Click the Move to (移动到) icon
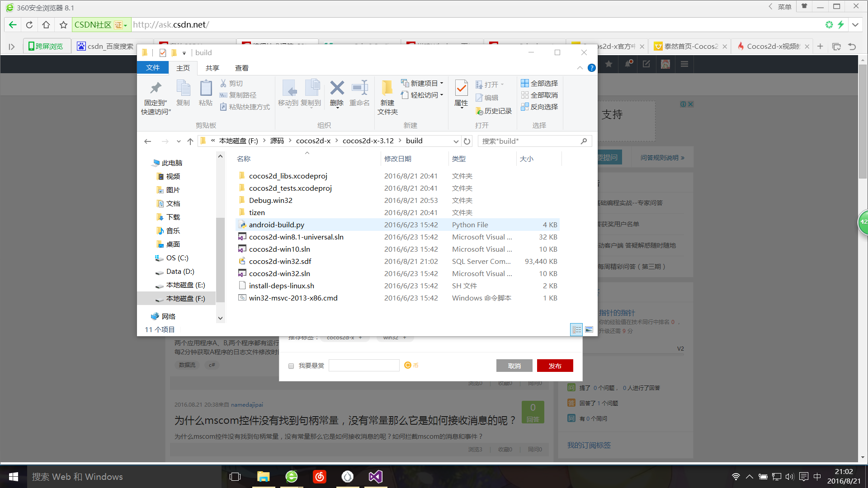This screenshot has width=868, height=488. (288, 88)
